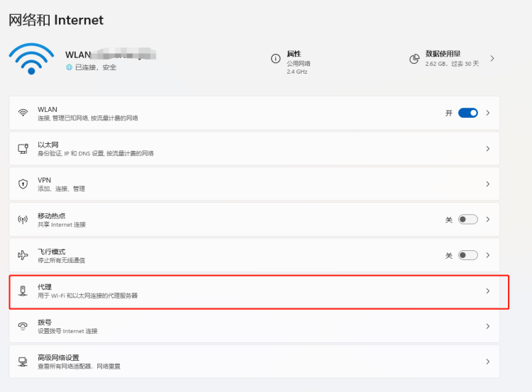The width and height of the screenshot is (532, 392).
Task: Turn off the WLAN toggle switch
Action: [x=467, y=113]
